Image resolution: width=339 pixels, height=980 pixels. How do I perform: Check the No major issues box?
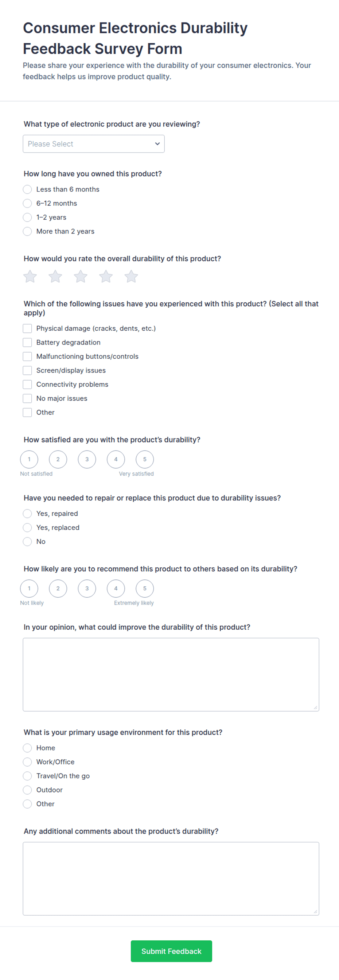(x=27, y=398)
